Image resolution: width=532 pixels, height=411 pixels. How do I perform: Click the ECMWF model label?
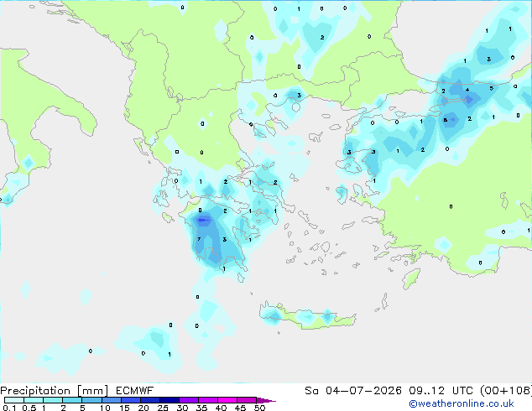135,391
